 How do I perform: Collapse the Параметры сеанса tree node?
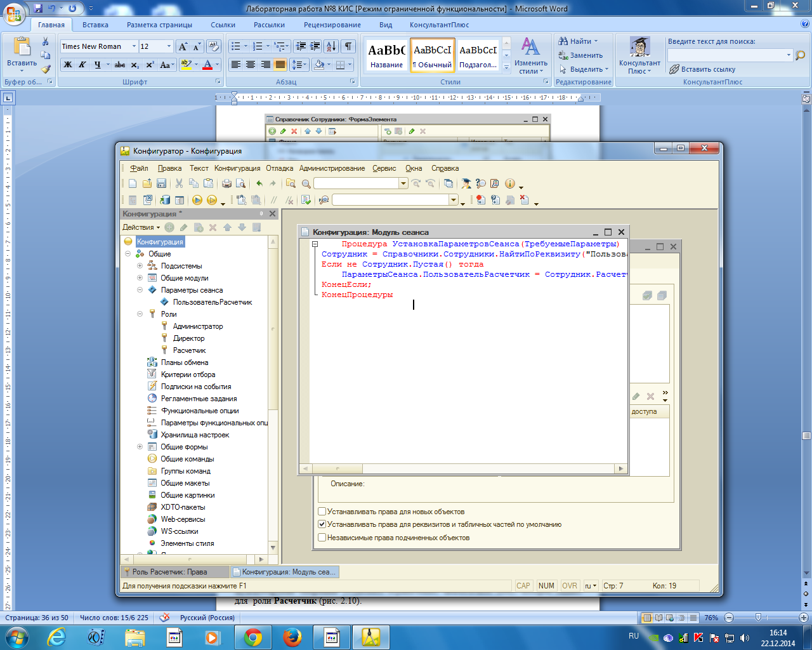tap(140, 290)
